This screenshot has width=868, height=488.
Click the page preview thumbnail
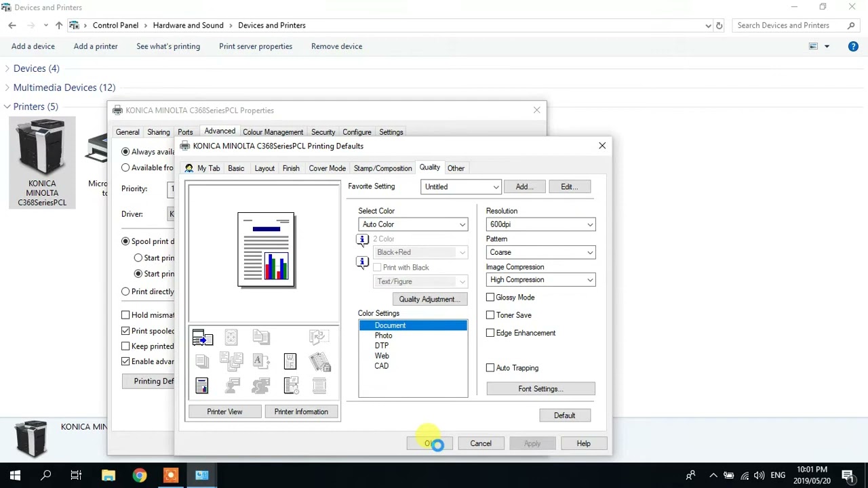266,249
